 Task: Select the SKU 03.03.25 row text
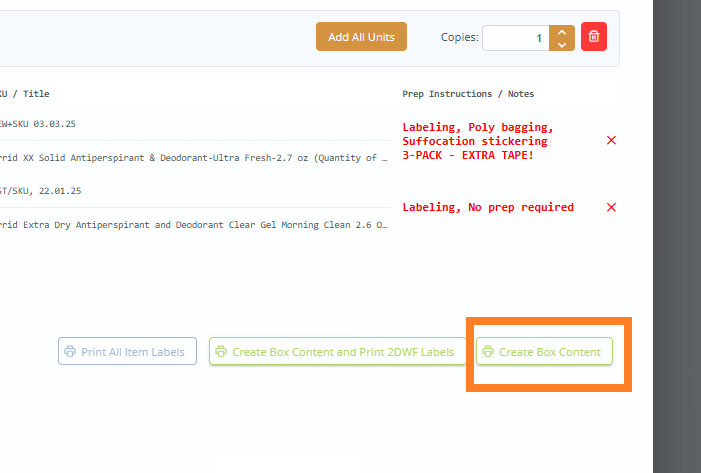[40, 124]
